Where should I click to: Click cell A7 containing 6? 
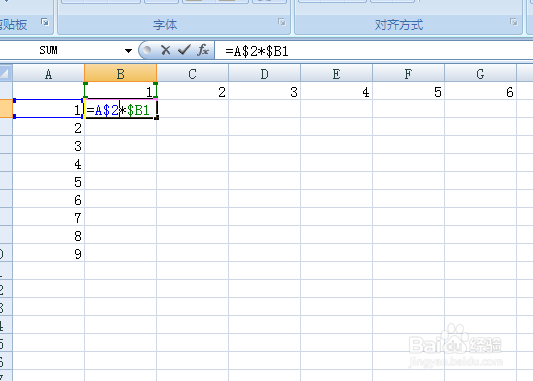point(49,199)
